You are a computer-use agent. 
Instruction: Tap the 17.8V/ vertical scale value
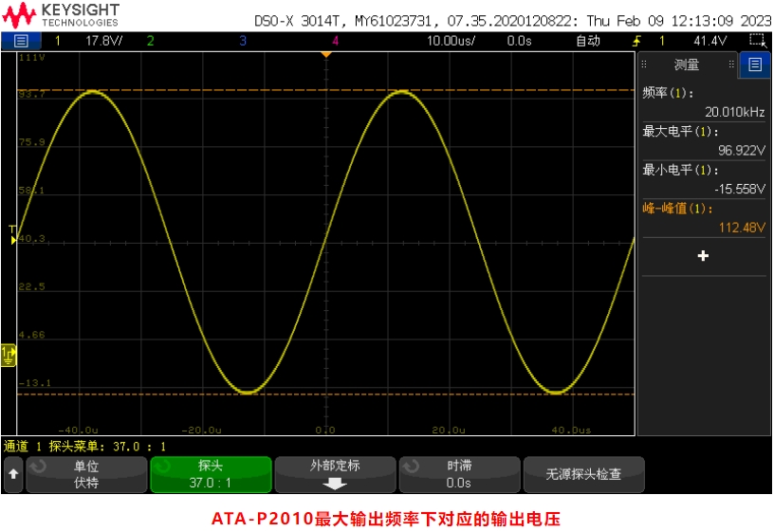[x=103, y=41]
